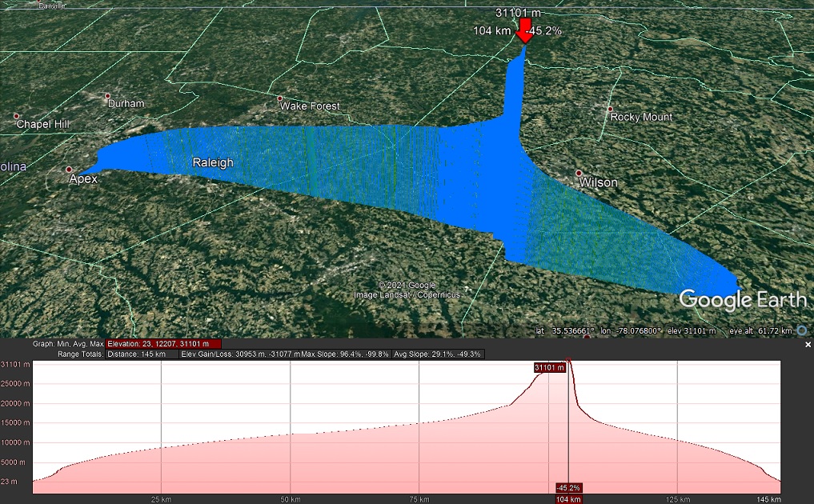Viewport: 814px width, 504px height.
Task: Click the 104 km position marker on axis
Action: pos(568,498)
